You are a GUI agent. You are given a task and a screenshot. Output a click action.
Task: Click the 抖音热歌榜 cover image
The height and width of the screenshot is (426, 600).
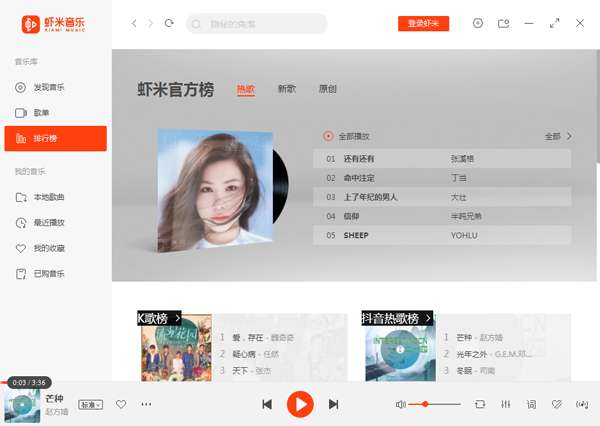[400, 353]
